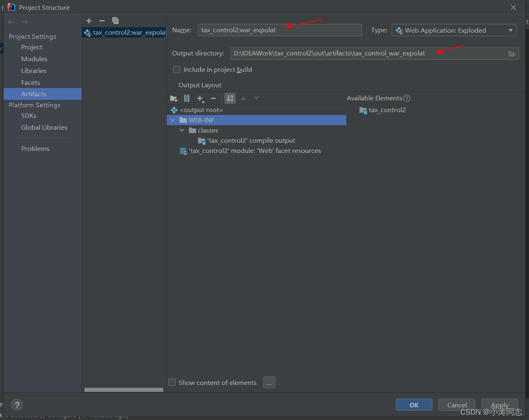Click the artifact Name input field
This screenshot has width=529, height=420.
coord(280,30)
